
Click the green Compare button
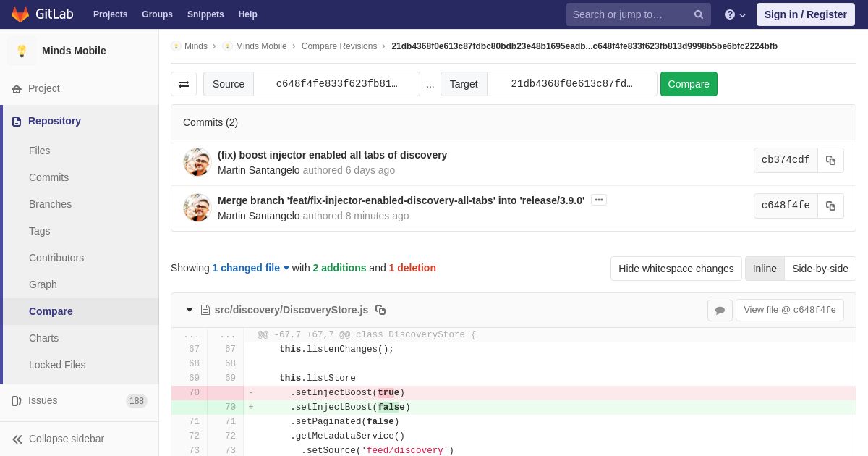point(689,84)
